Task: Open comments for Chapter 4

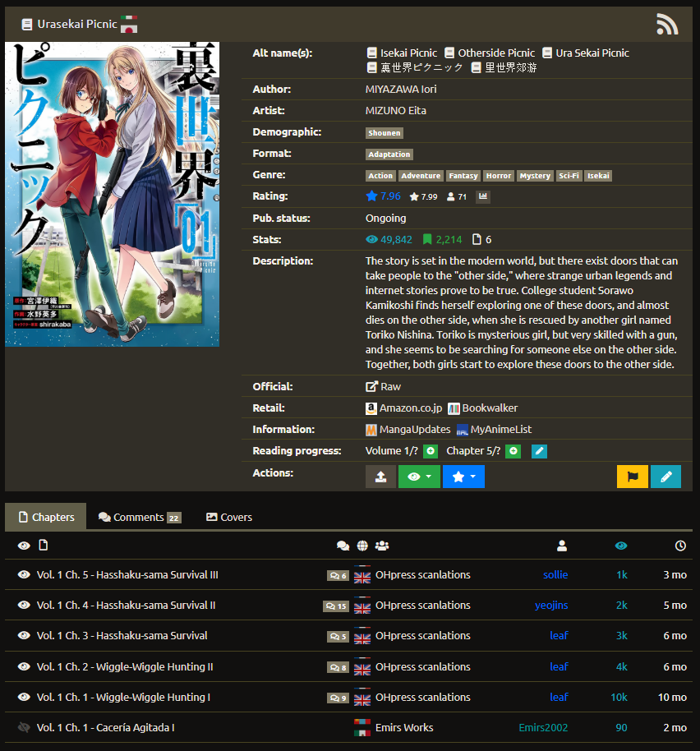Action: tap(336, 606)
